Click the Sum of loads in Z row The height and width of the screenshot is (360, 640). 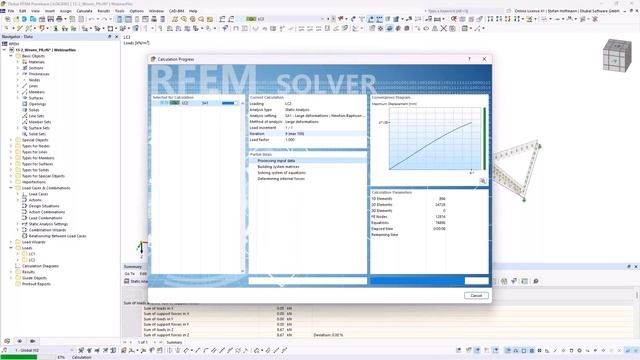click(378, 329)
